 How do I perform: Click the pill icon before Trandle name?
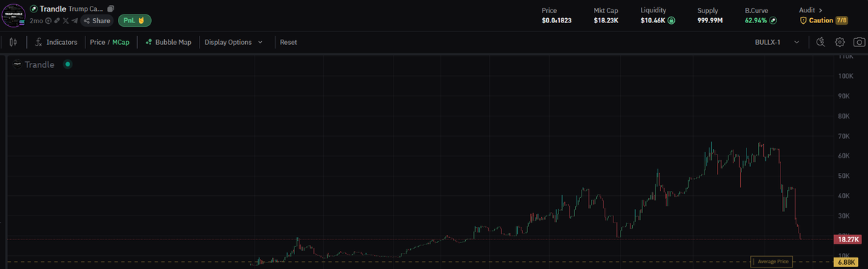coord(34,9)
